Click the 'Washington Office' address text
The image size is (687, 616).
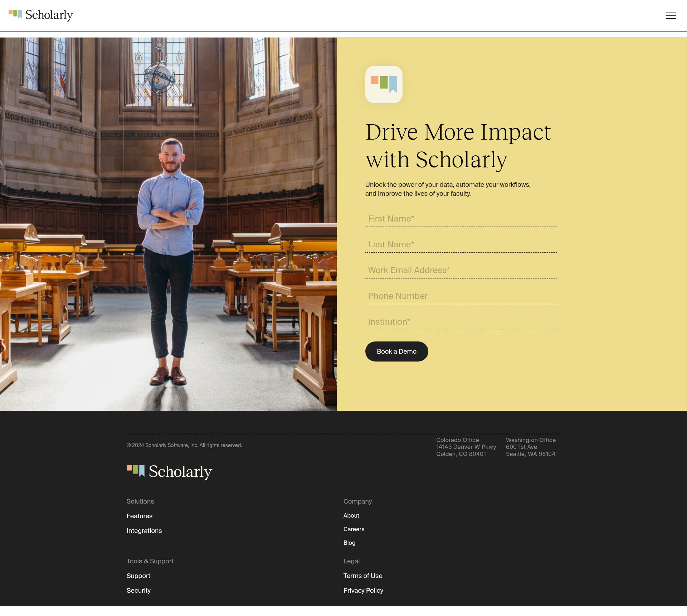(x=531, y=447)
